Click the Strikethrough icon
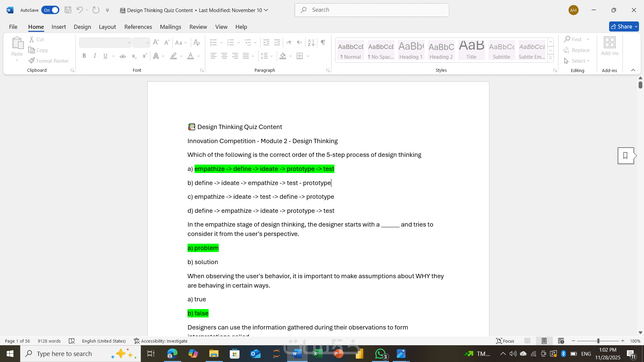The height and width of the screenshot is (362, 644). (x=123, y=56)
